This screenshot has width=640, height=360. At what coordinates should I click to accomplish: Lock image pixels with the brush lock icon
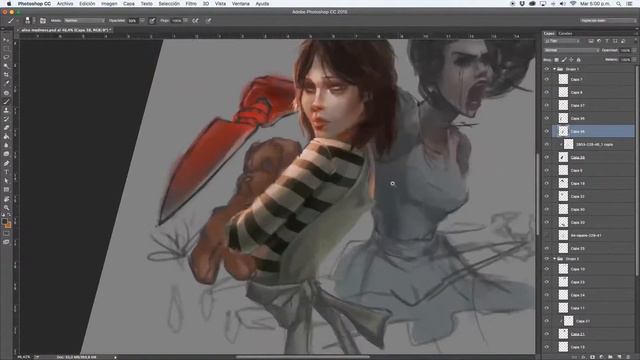(x=564, y=60)
